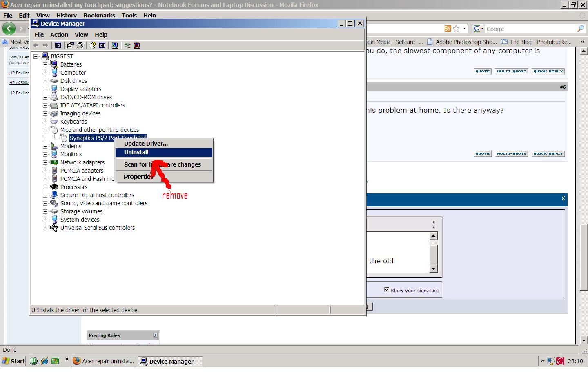Click the page scrollbar down arrow

click(584, 340)
